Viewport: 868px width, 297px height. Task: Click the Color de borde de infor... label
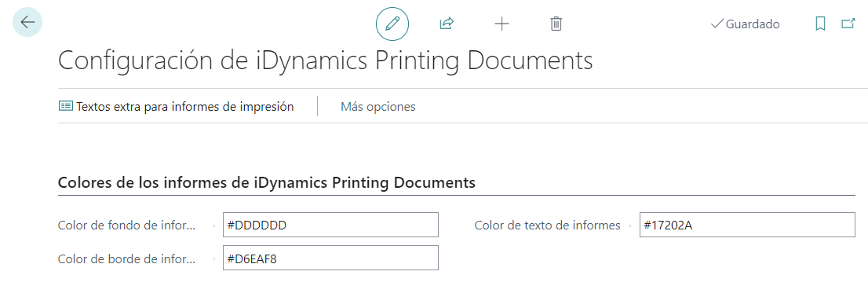pos(127,258)
